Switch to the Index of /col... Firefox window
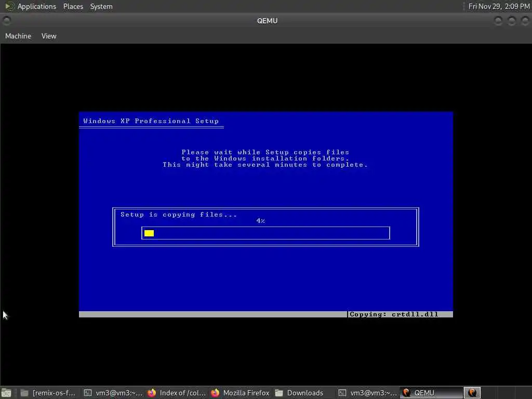532x399 pixels. (x=177, y=393)
